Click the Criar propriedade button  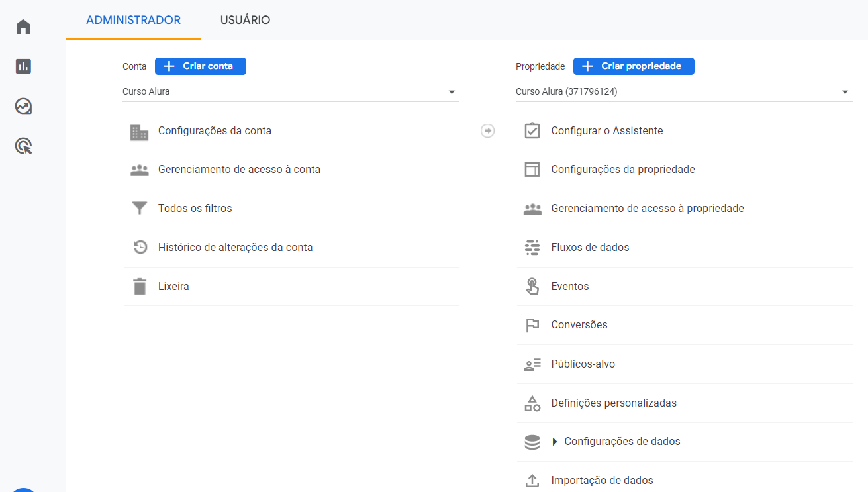(634, 66)
